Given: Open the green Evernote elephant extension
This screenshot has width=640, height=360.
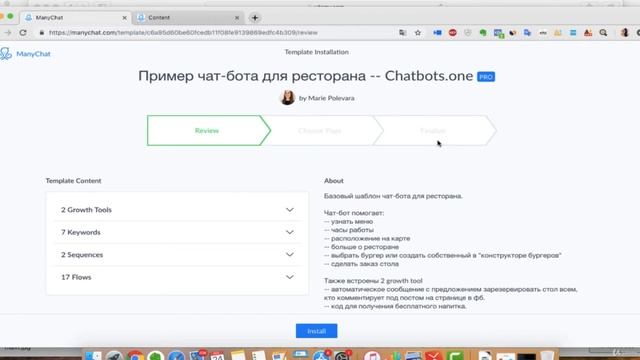Looking at the screenshot, I should (x=483, y=33).
